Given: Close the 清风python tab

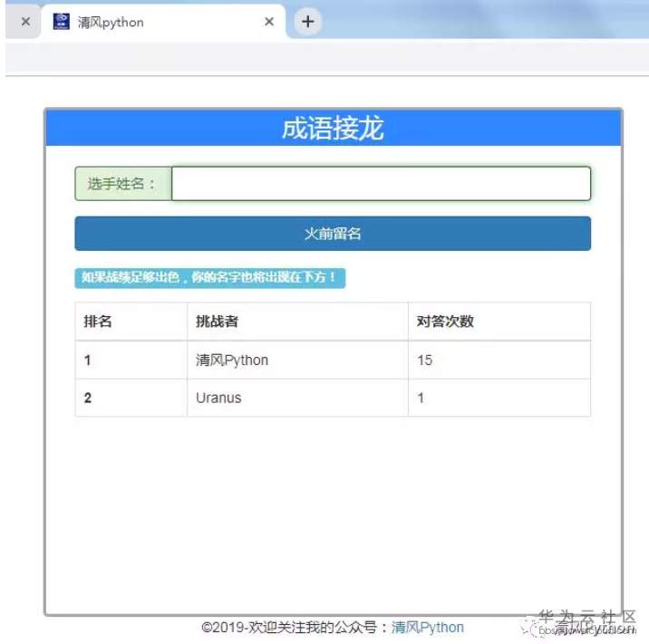Looking at the screenshot, I should click(269, 22).
